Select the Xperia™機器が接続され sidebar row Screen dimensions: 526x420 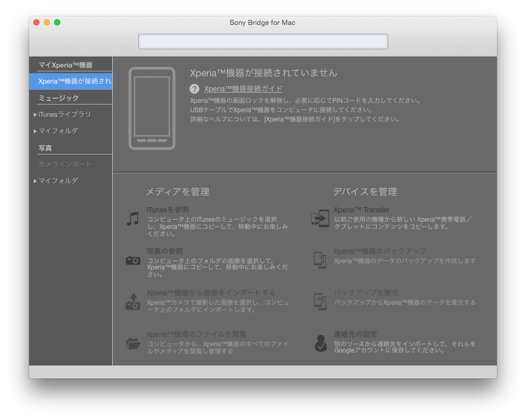coord(71,81)
